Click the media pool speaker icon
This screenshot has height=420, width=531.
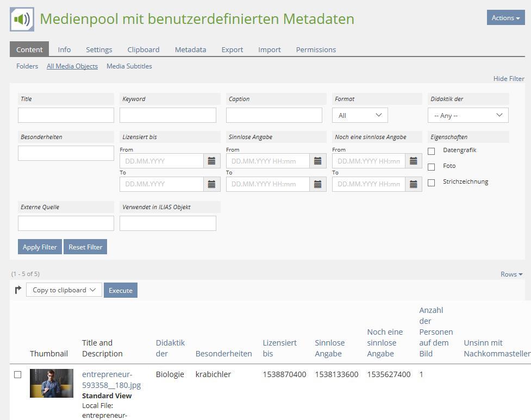(22, 20)
